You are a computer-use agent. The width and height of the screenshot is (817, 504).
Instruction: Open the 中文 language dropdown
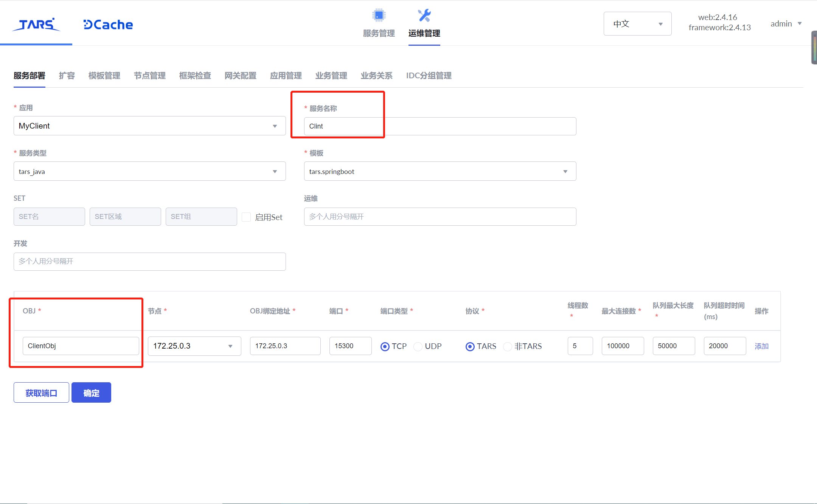click(637, 24)
